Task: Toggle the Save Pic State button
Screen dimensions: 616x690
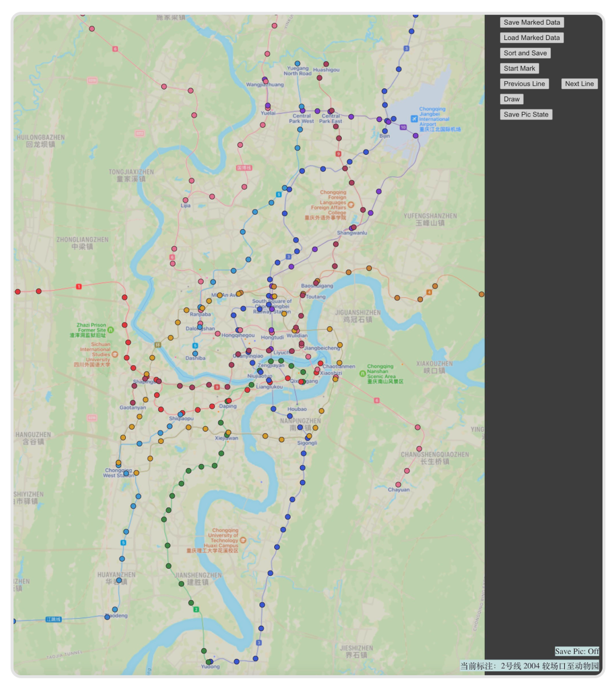Action: (526, 114)
